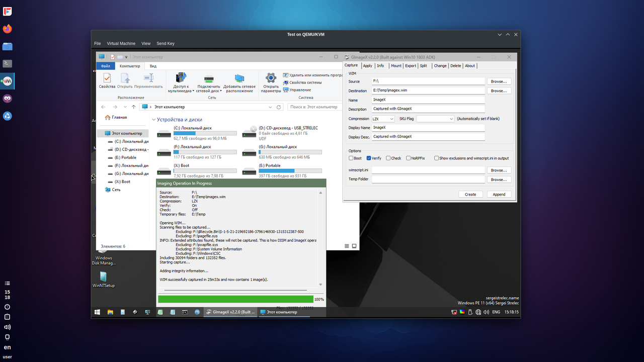Open Подключить сетевой диск dropdown
The width and height of the screenshot is (644, 362).
point(208,83)
